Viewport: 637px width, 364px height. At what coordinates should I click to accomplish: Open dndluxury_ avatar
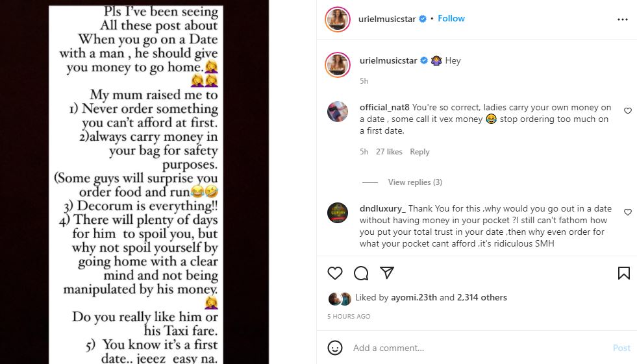pyautogui.click(x=338, y=213)
